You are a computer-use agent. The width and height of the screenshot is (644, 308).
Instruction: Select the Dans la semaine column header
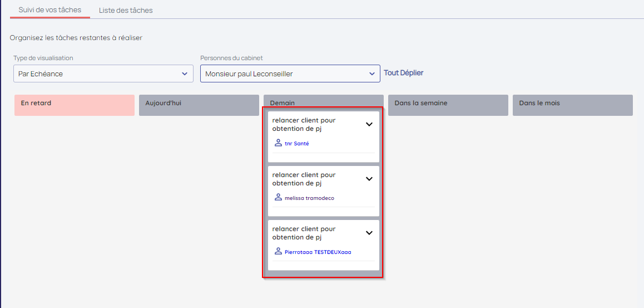coord(448,104)
